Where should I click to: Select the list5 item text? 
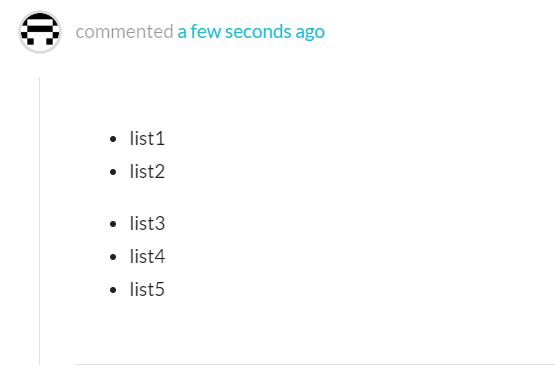pyautogui.click(x=147, y=289)
